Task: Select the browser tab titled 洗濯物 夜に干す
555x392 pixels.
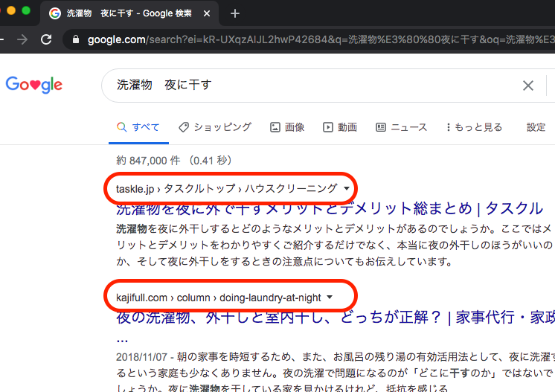Action: click(x=129, y=13)
